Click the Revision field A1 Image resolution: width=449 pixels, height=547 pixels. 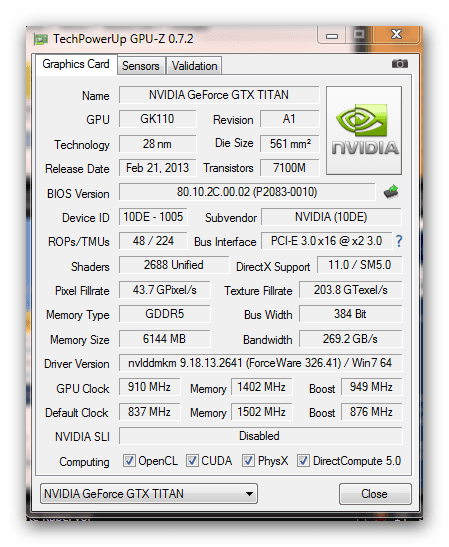tap(289, 119)
